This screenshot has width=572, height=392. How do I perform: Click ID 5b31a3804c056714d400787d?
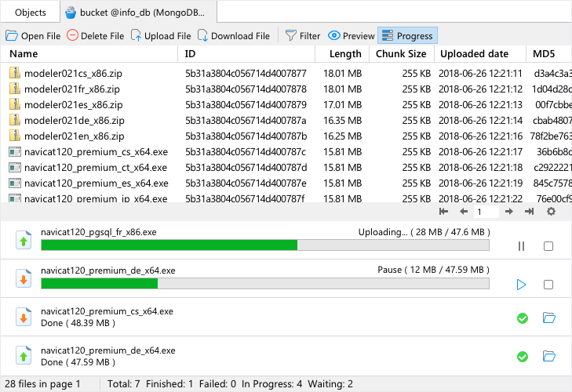click(x=246, y=167)
